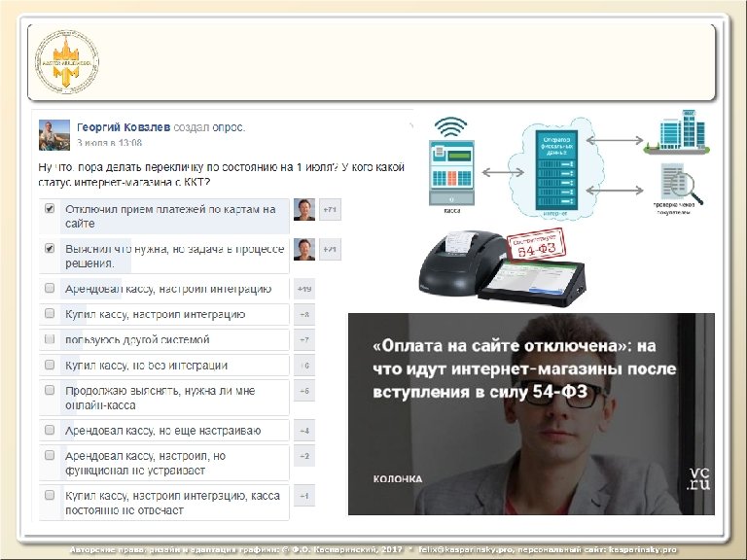Tick 'Арендовал кассу, но еще настраиваю' checkbox
Screen dimensions: 747x560
click(50, 430)
